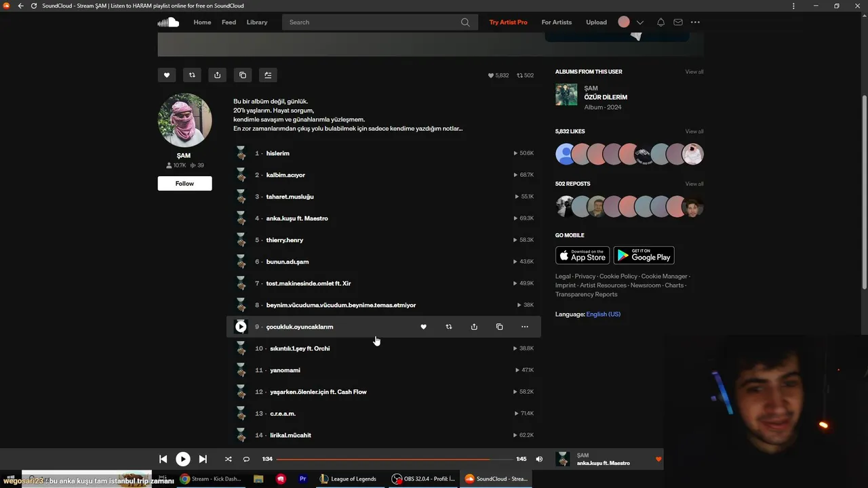
Task: Repost the playlist using repost button
Action: (x=192, y=75)
